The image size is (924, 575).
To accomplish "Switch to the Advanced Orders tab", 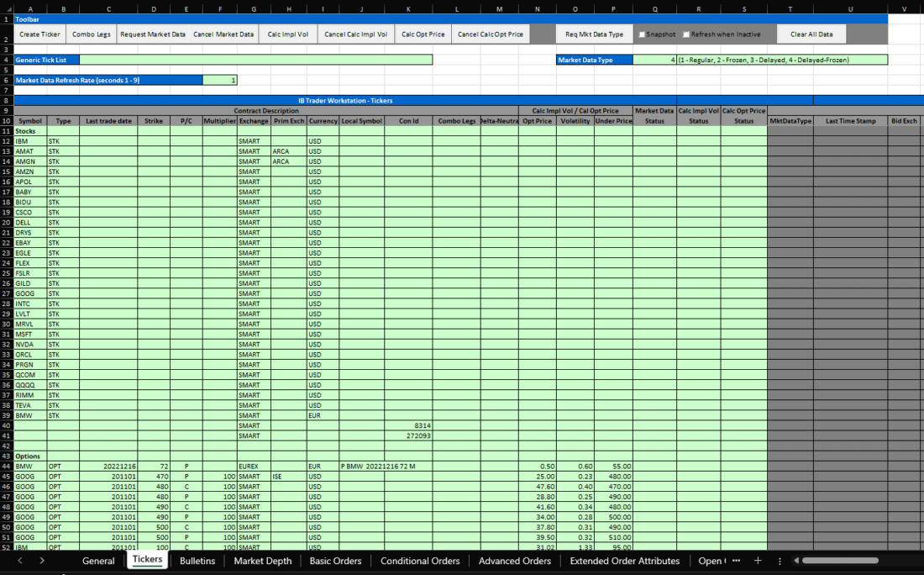I will pos(513,560).
